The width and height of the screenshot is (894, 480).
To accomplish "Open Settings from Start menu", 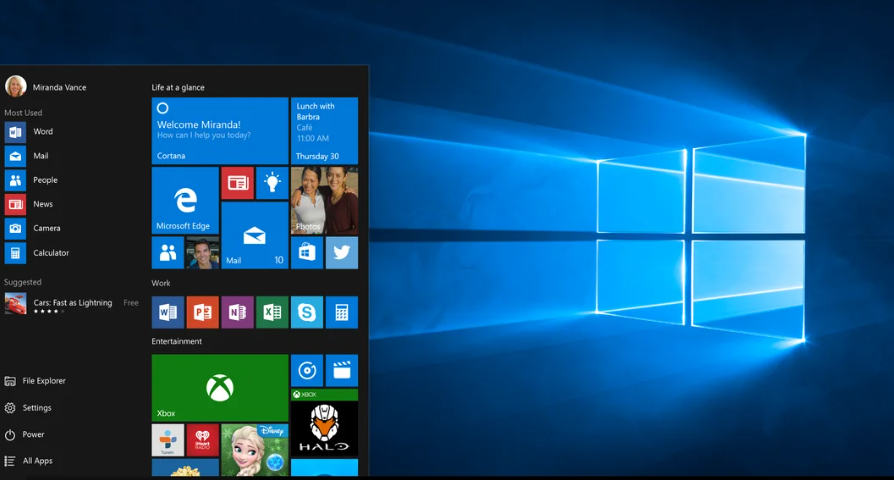I will tap(28, 408).
